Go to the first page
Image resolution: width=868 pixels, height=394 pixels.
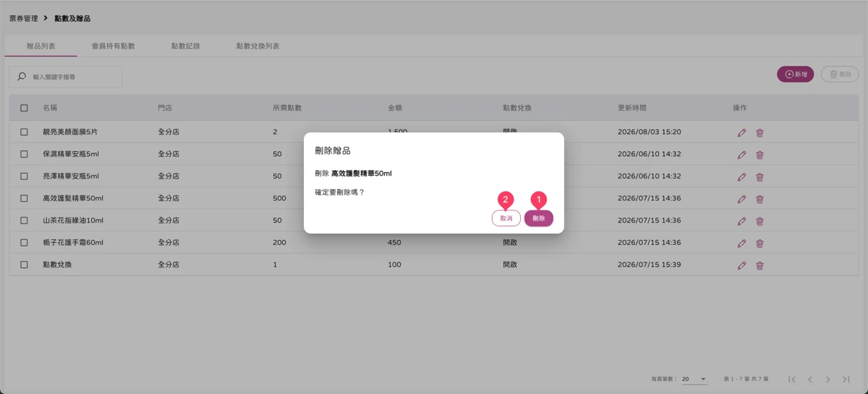click(792, 380)
